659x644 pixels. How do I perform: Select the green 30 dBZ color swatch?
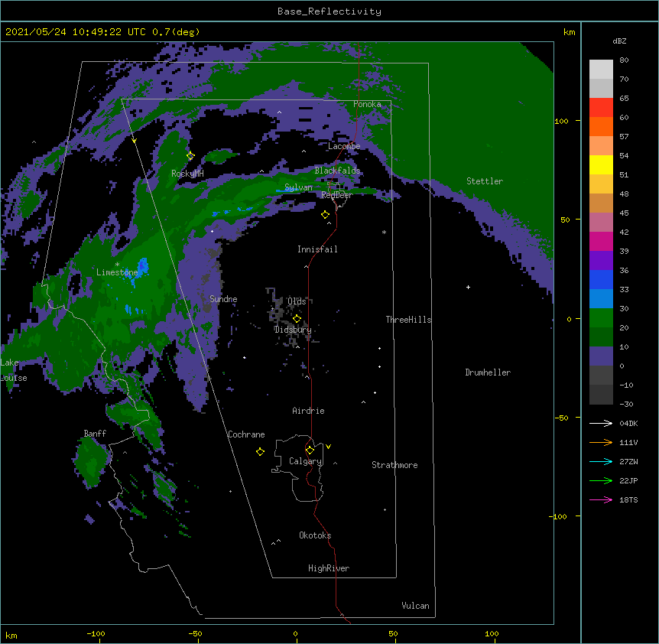[x=601, y=318]
